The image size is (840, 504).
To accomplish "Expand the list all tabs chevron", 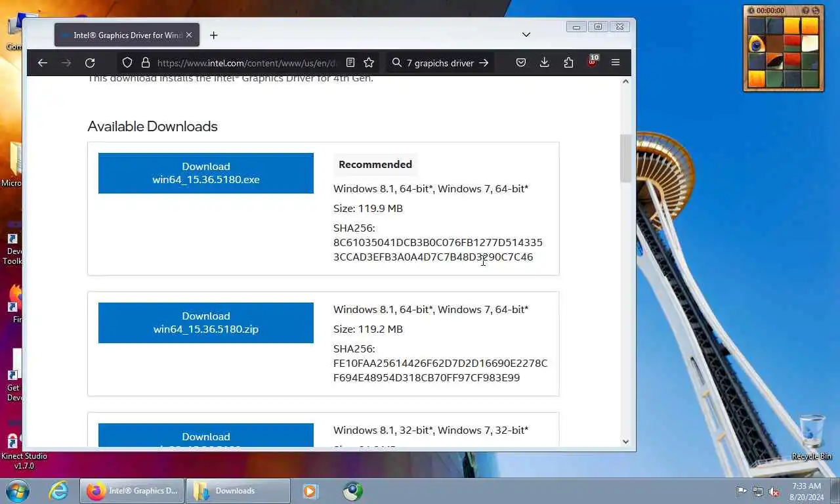I will point(526,34).
